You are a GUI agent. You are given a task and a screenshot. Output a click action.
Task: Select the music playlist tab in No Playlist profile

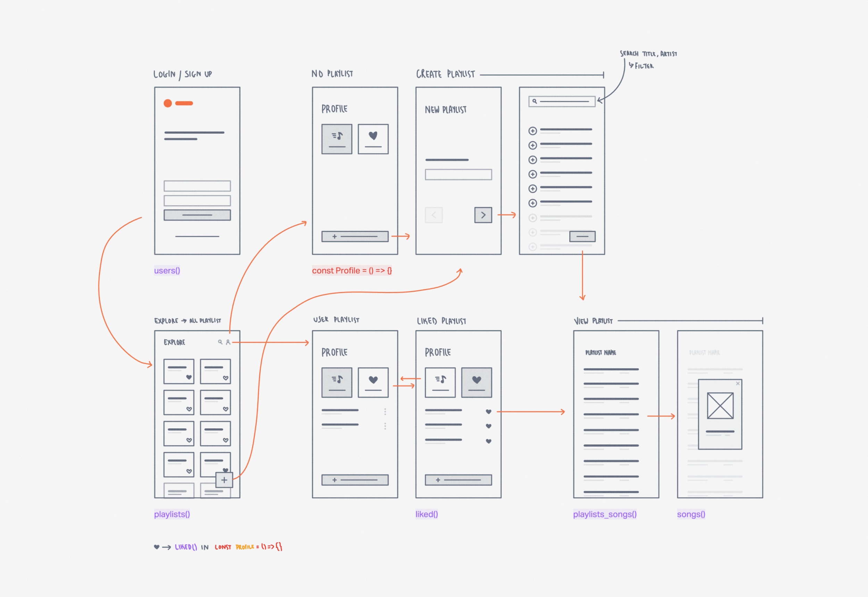(336, 139)
